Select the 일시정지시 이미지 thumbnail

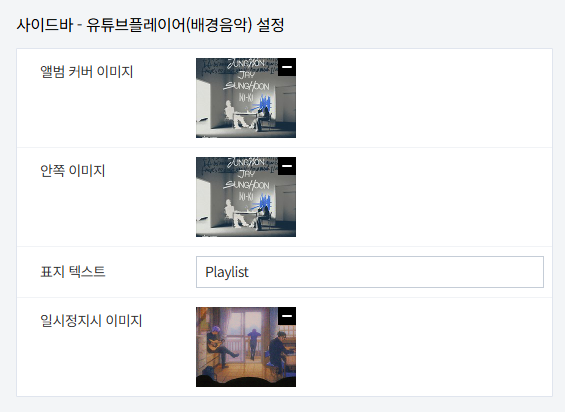pyautogui.click(x=246, y=347)
